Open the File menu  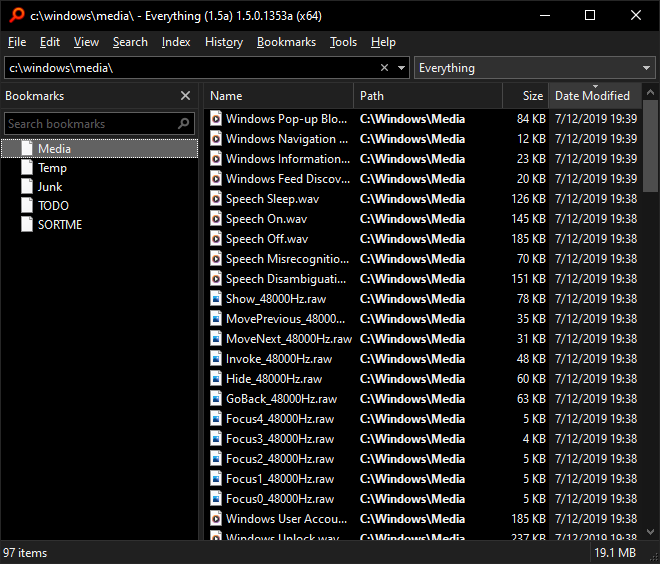pos(17,42)
